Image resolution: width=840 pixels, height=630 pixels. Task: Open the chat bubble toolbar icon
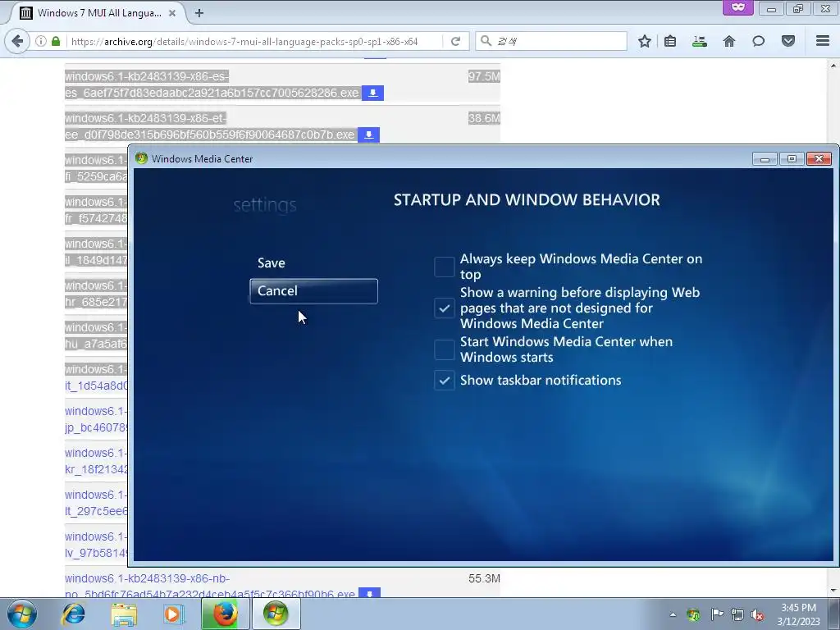758,41
